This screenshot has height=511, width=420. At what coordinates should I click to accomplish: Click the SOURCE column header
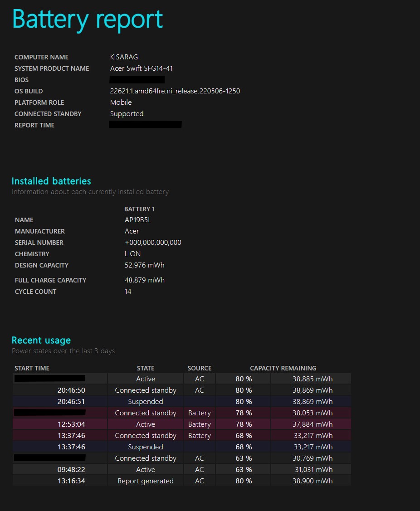coord(199,368)
